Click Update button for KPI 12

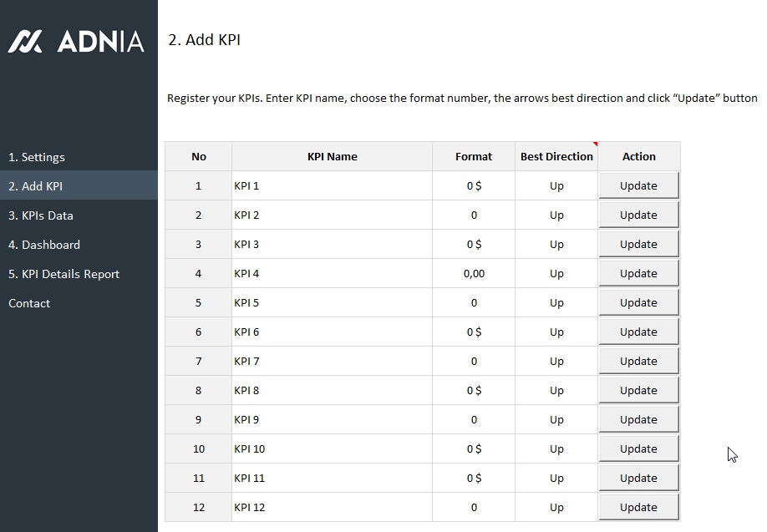point(638,507)
